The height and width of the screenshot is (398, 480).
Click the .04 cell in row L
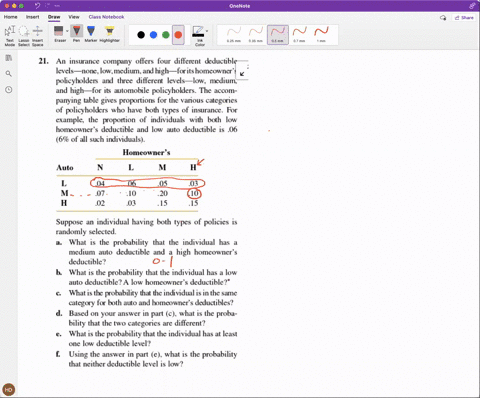(x=100, y=183)
